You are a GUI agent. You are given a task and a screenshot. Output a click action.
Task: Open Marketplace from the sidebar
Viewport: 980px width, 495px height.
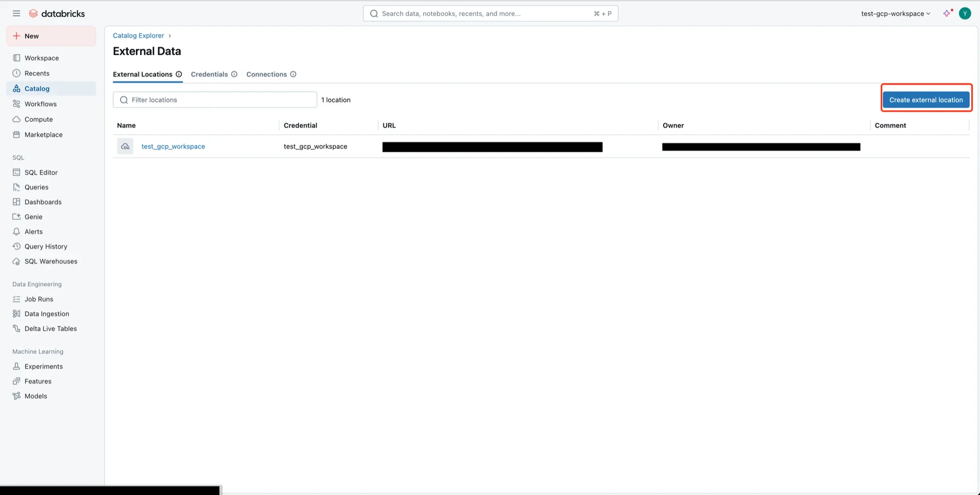coord(51,135)
